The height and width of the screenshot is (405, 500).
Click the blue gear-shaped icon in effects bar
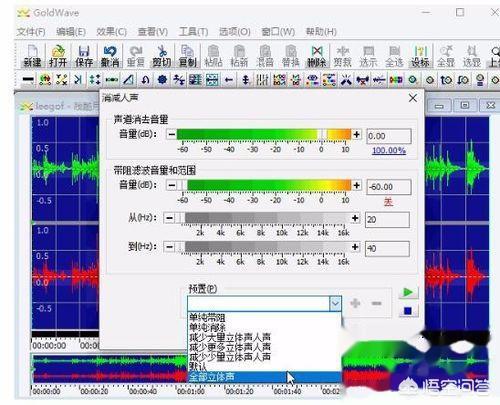click(x=162, y=80)
